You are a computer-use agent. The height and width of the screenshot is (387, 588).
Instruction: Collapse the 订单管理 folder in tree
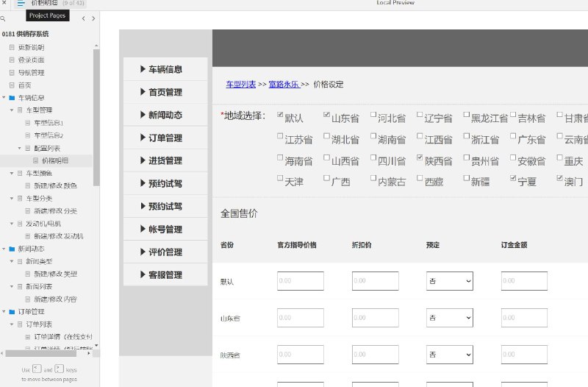[4, 311]
